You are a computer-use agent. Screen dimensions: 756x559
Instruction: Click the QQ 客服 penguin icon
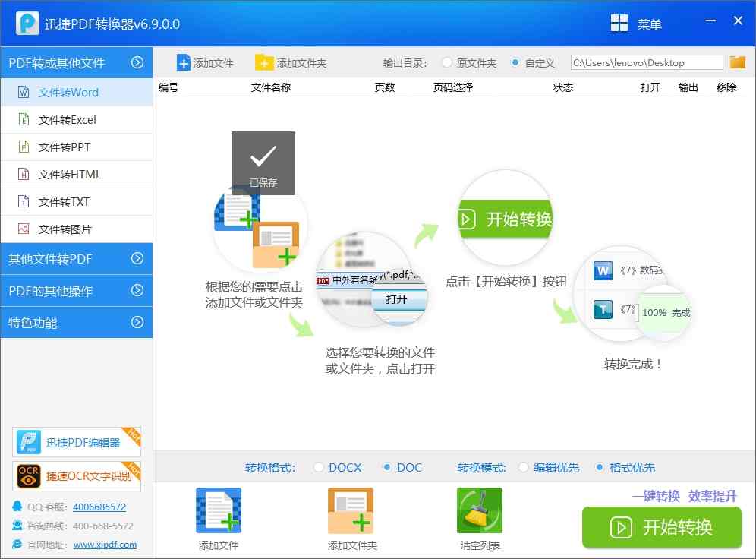point(17,506)
